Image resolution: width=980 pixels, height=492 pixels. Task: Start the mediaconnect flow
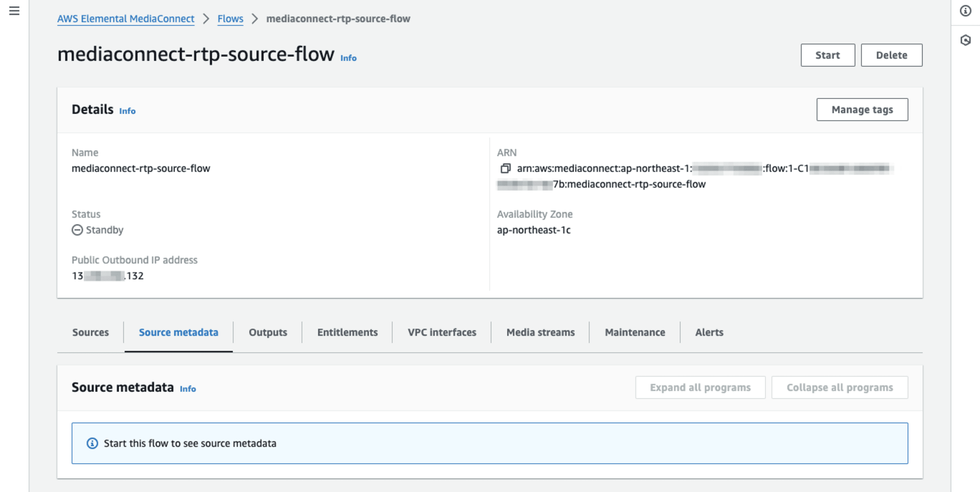pos(828,55)
